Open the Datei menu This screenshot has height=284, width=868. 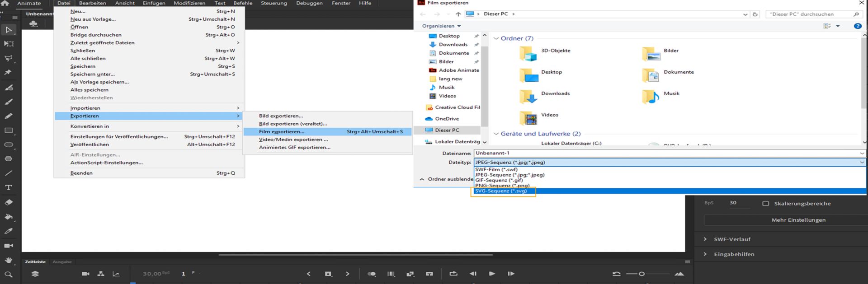[x=64, y=3]
